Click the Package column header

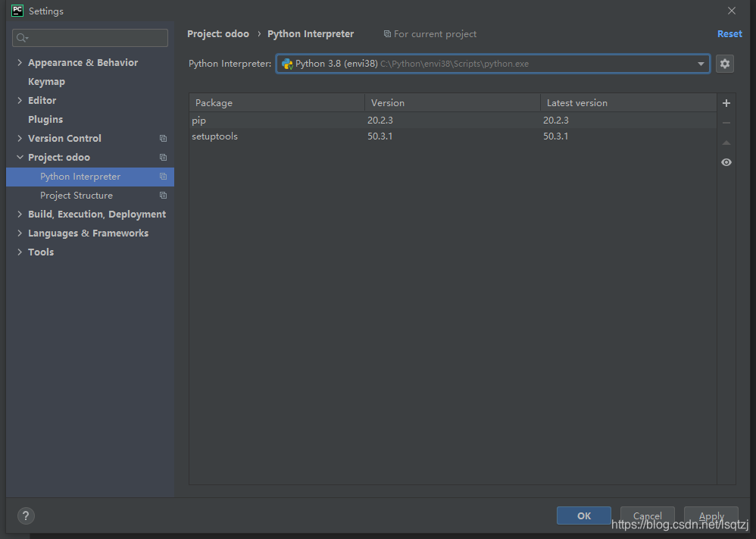point(276,103)
